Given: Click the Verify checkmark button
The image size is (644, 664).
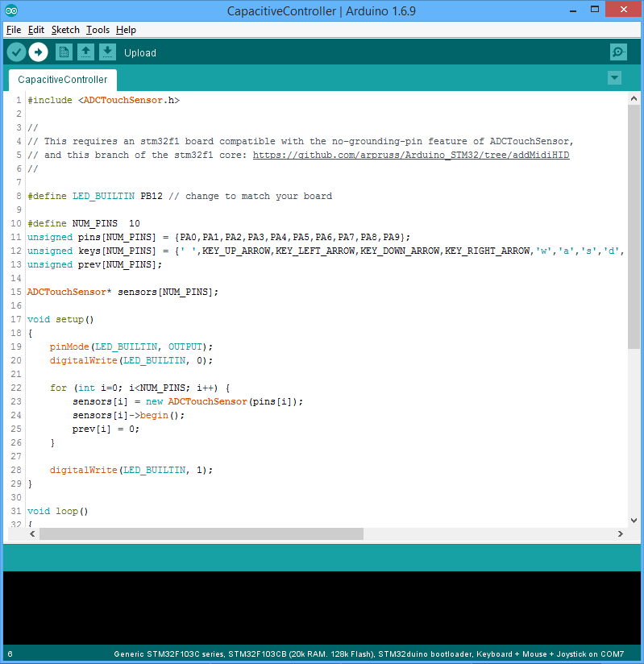Looking at the screenshot, I should [x=17, y=52].
